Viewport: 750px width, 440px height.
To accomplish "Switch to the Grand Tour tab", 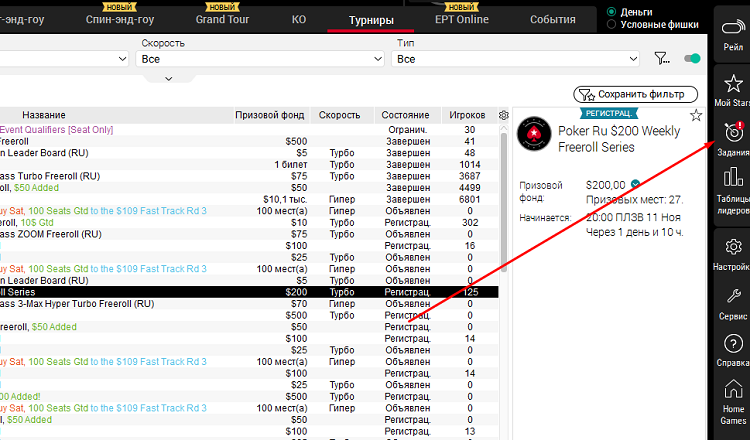I will click(x=224, y=20).
